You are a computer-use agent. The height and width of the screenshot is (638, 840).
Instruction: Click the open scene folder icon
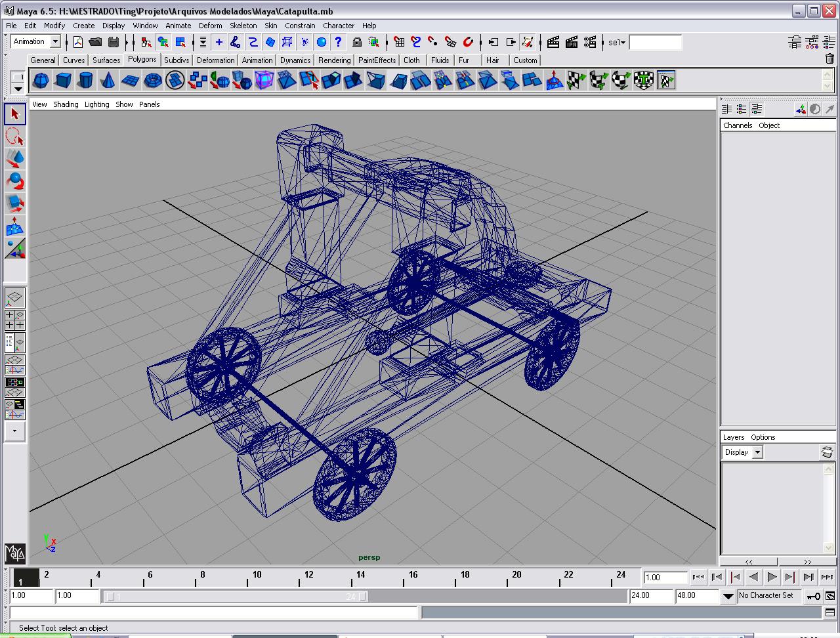tap(95, 42)
